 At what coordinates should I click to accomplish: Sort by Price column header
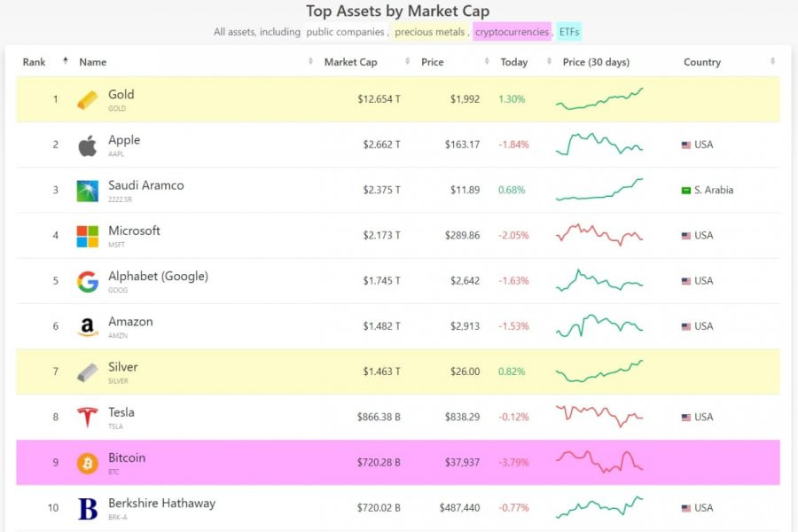(432, 62)
